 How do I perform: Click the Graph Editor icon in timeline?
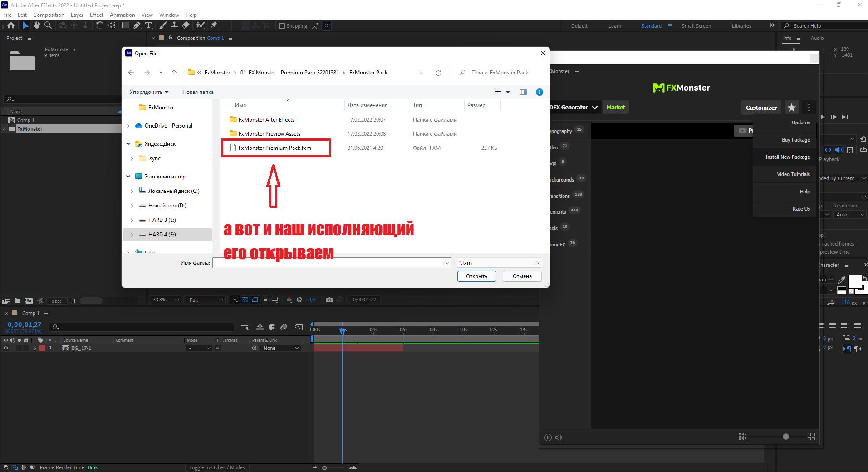pyautogui.click(x=299, y=327)
